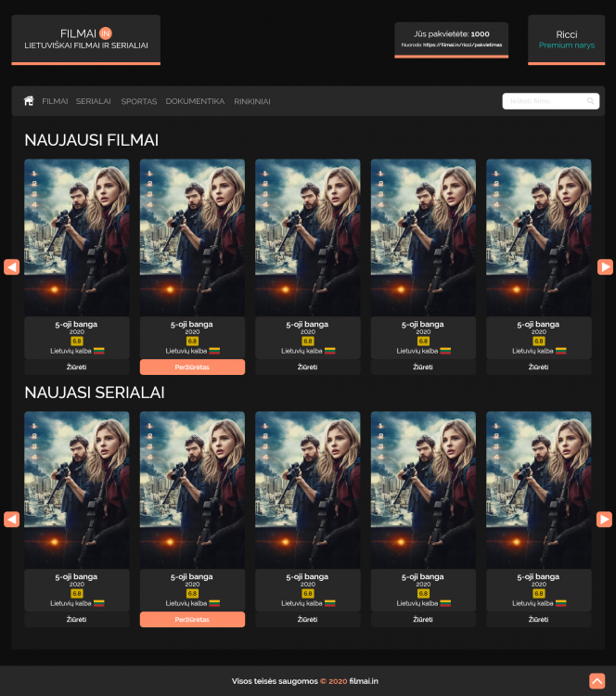Open fourth poster in Naujasi Serialai

(423, 490)
